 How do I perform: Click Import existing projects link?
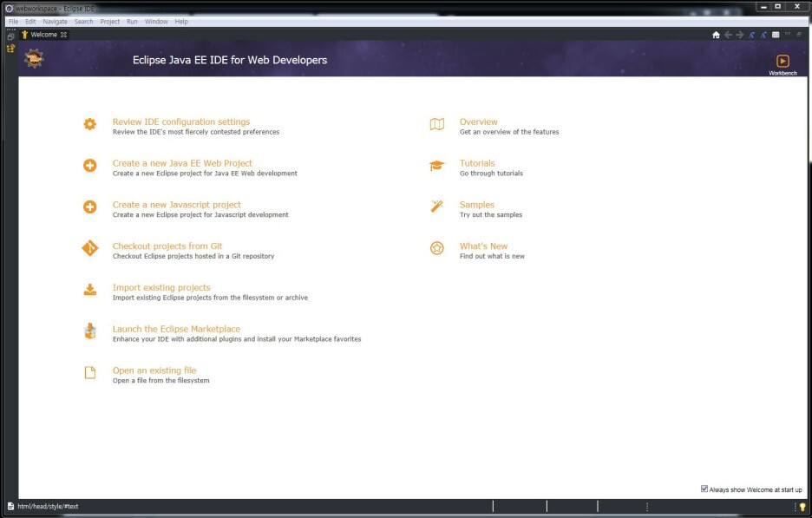click(x=161, y=287)
